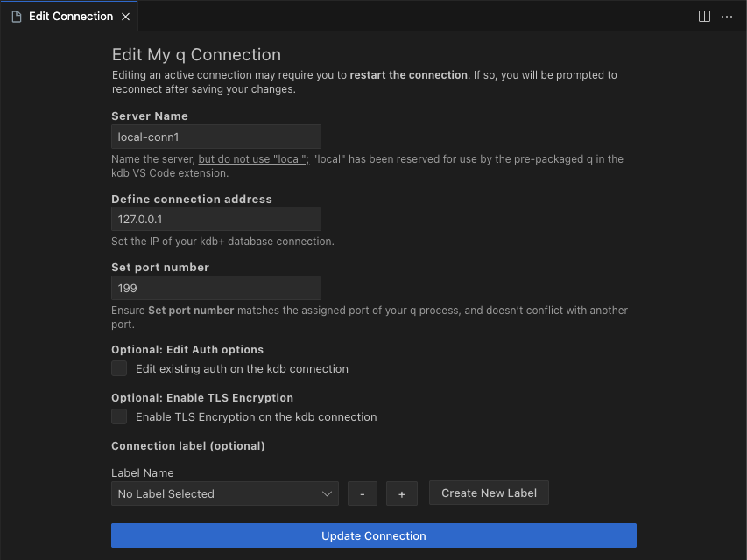Click the plus button to add a label
Viewport: 747px width, 560px height.
(401, 493)
